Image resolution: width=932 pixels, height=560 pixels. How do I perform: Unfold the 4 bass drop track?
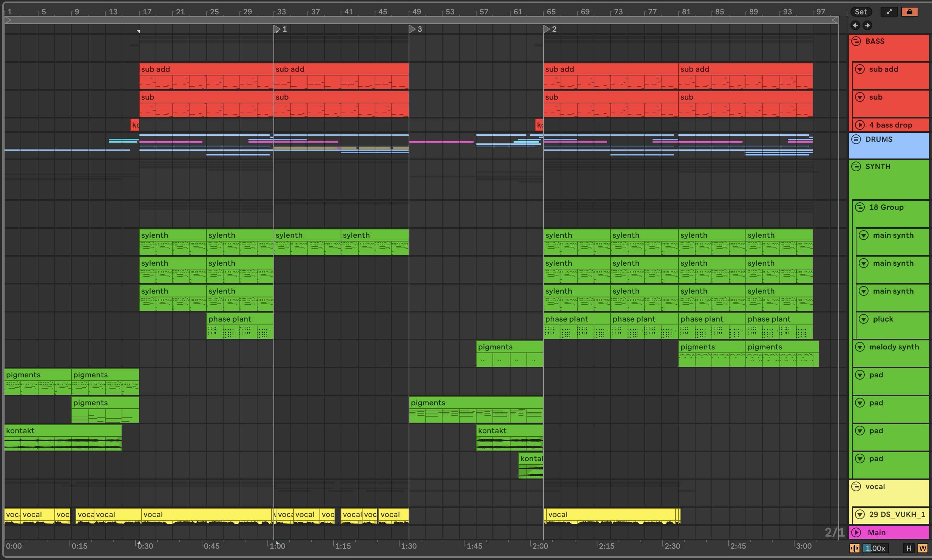click(860, 125)
